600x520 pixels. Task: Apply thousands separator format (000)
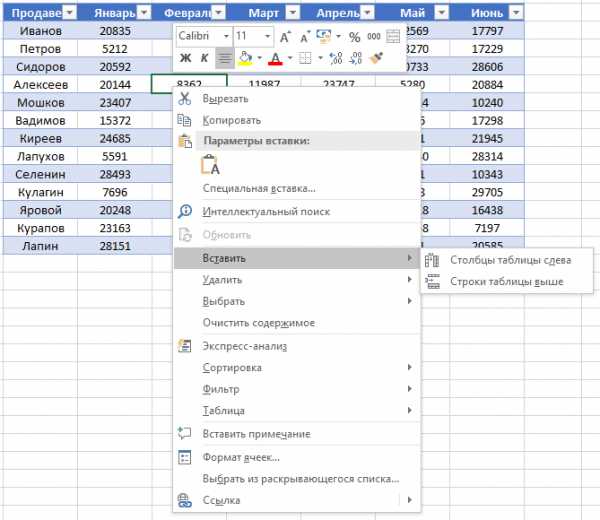click(374, 36)
